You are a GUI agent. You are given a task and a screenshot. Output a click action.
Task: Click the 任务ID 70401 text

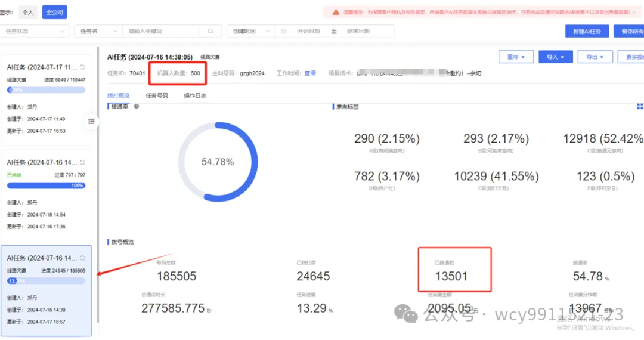point(126,73)
